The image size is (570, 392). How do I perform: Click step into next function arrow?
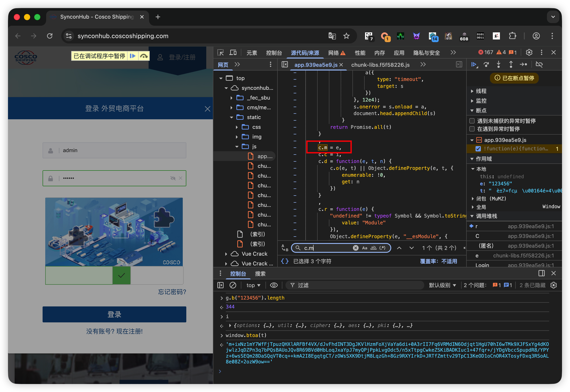tap(499, 64)
